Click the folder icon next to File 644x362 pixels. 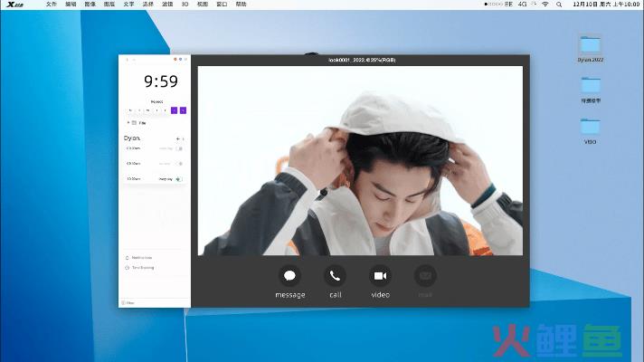tap(134, 123)
